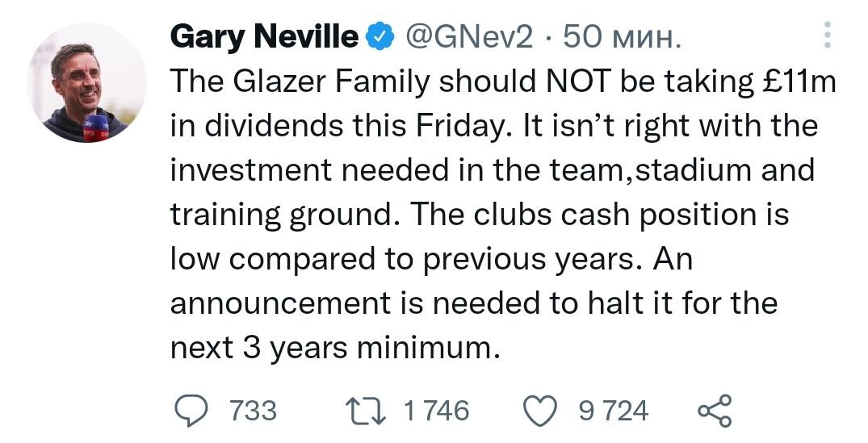Open Gary Neville's profile picture
The height and width of the screenshot is (443, 868).
tap(87, 83)
